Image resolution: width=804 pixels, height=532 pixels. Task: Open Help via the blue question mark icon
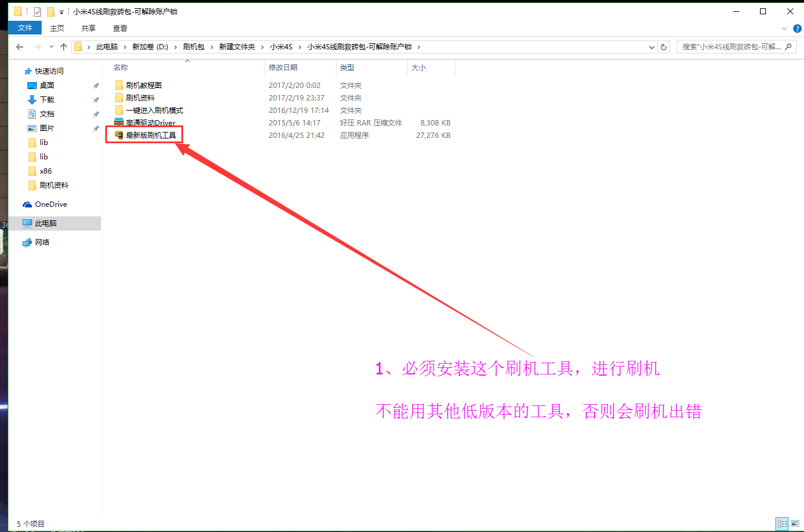coord(797,28)
